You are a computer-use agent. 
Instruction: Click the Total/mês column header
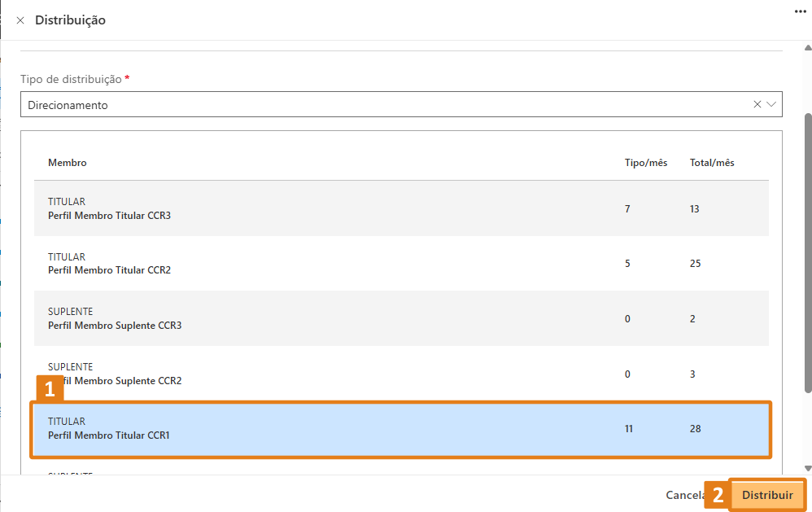[x=712, y=163]
